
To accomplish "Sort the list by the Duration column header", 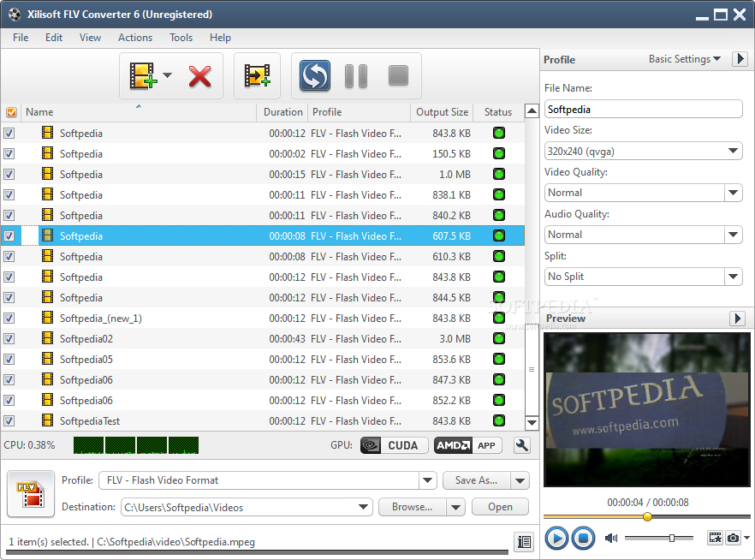I will (x=282, y=112).
